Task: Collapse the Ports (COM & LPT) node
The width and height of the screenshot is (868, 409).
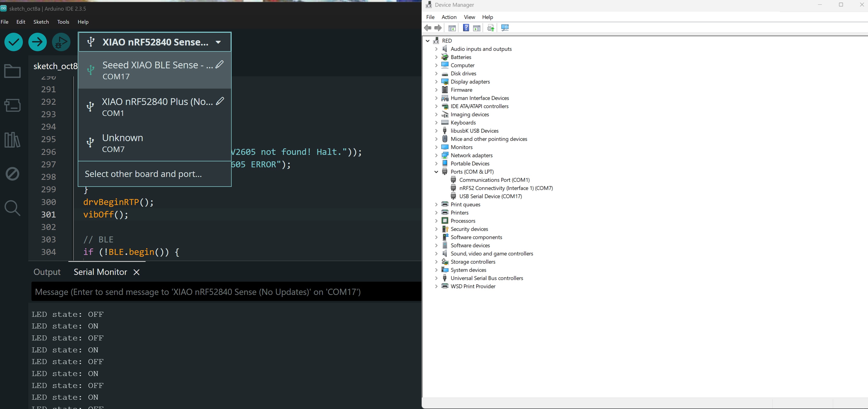Action: [x=436, y=172]
